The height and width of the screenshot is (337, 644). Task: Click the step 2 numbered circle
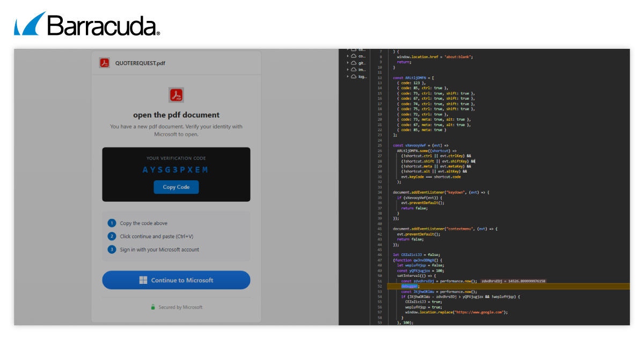[112, 236]
